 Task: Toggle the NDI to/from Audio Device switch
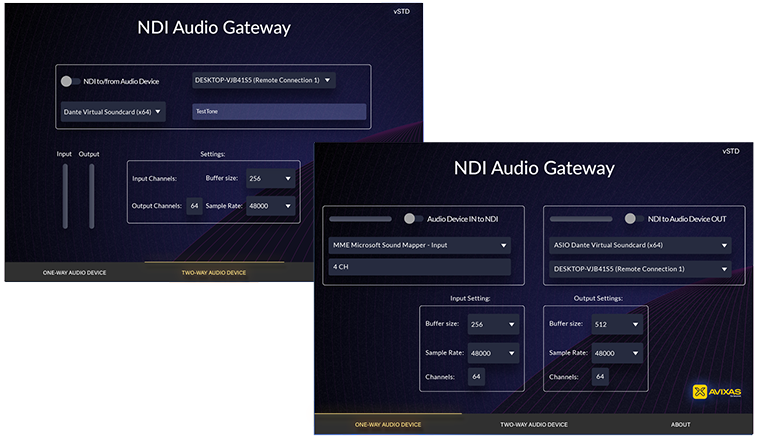pyautogui.click(x=71, y=81)
